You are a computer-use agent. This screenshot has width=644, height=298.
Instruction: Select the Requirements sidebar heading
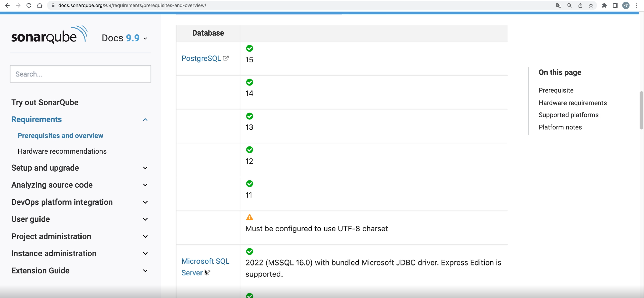36,119
